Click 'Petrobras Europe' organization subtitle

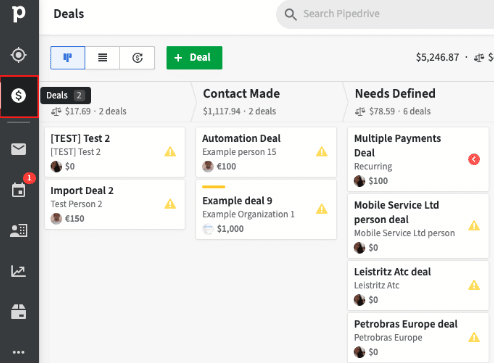click(388, 338)
